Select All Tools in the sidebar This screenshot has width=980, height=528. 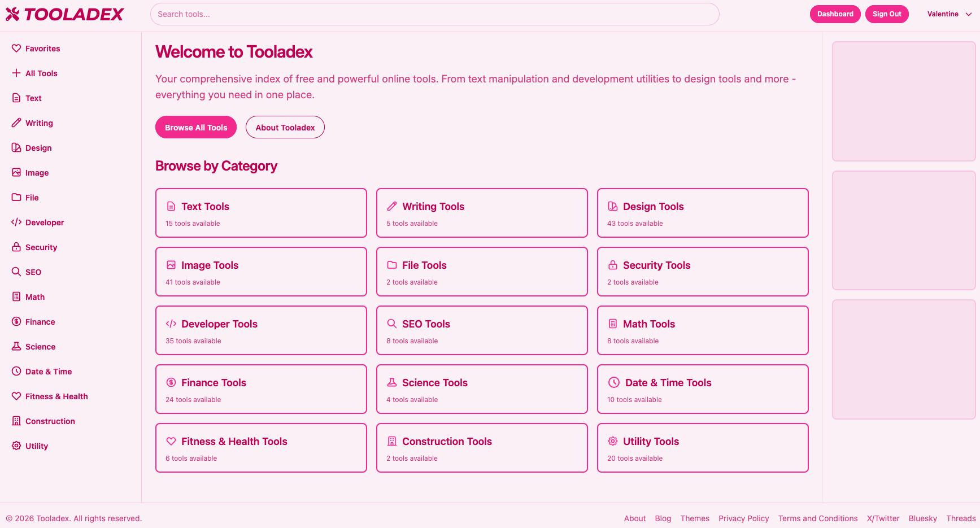click(x=41, y=73)
